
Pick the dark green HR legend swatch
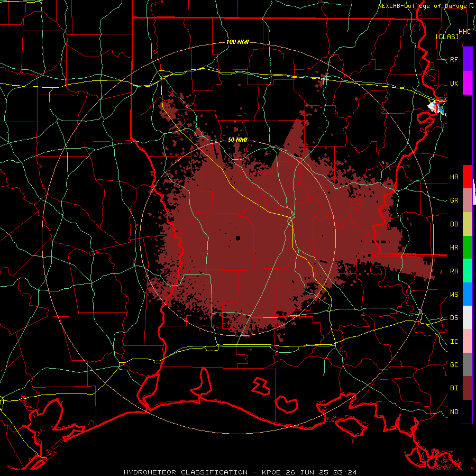click(467, 247)
